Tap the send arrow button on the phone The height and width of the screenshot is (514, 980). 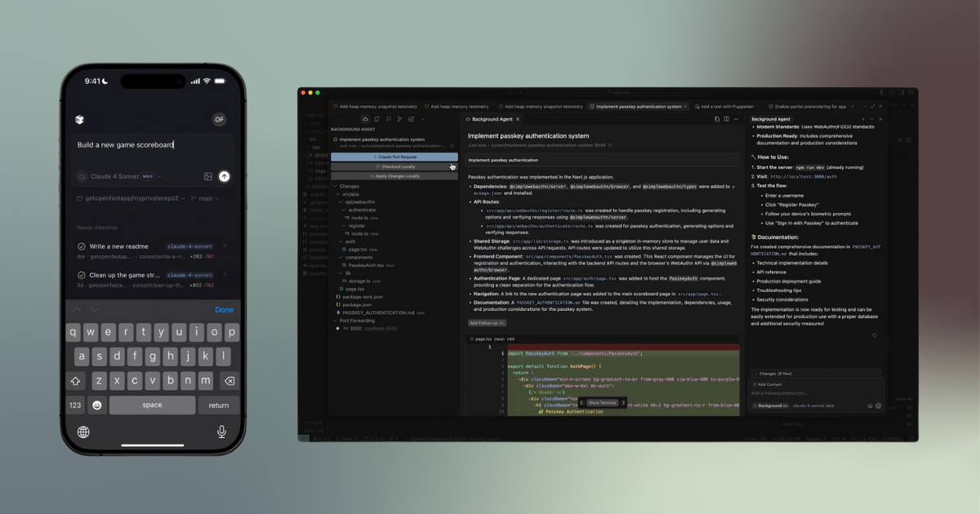click(x=224, y=176)
